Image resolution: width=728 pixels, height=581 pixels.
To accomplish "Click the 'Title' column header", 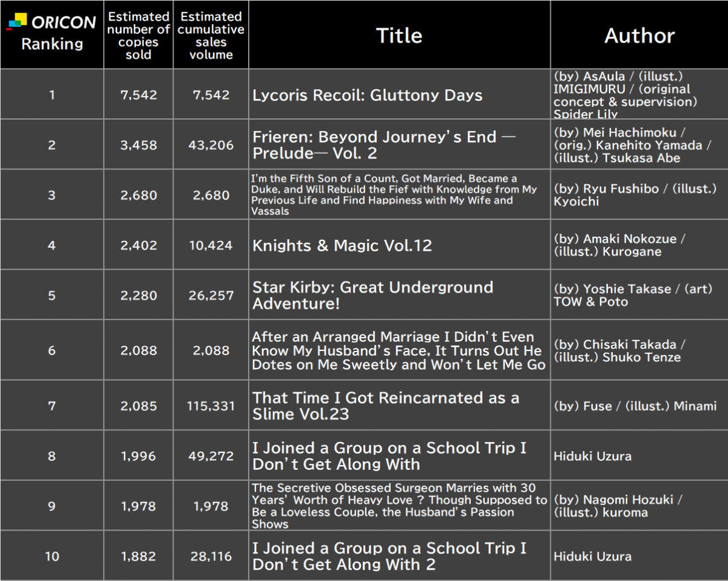I will 399,35.
